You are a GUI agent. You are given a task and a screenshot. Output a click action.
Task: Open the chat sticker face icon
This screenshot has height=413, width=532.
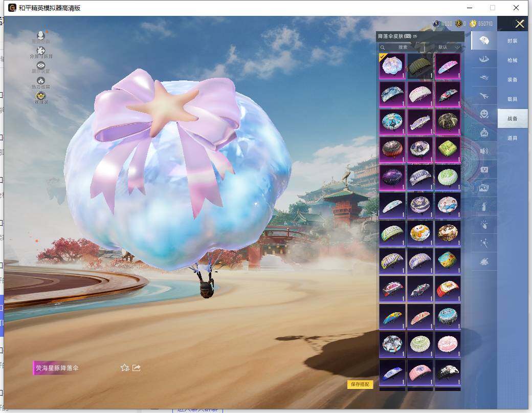[484, 169]
